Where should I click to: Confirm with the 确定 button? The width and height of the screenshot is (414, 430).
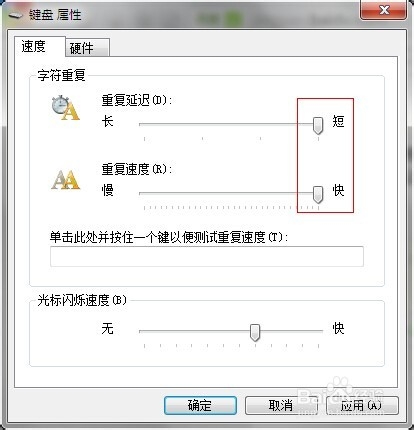[x=200, y=405]
